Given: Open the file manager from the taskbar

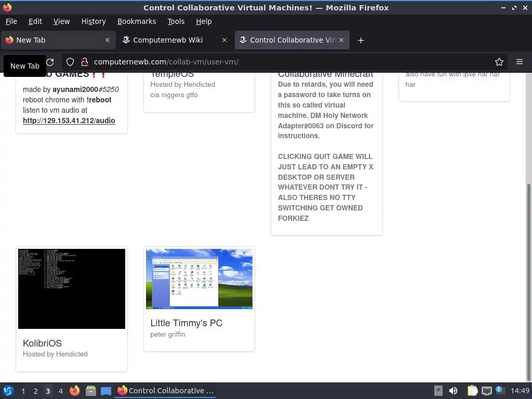Looking at the screenshot, I should [90, 391].
